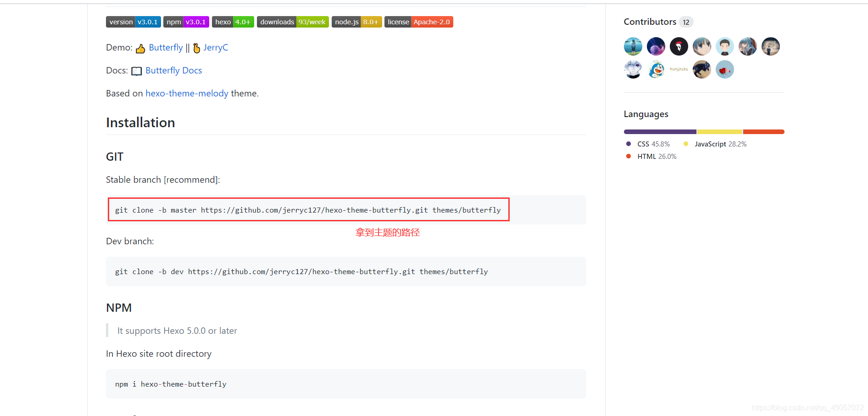Open the Doraemon contributor avatar
The height and width of the screenshot is (416, 868).
click(656, 69)
